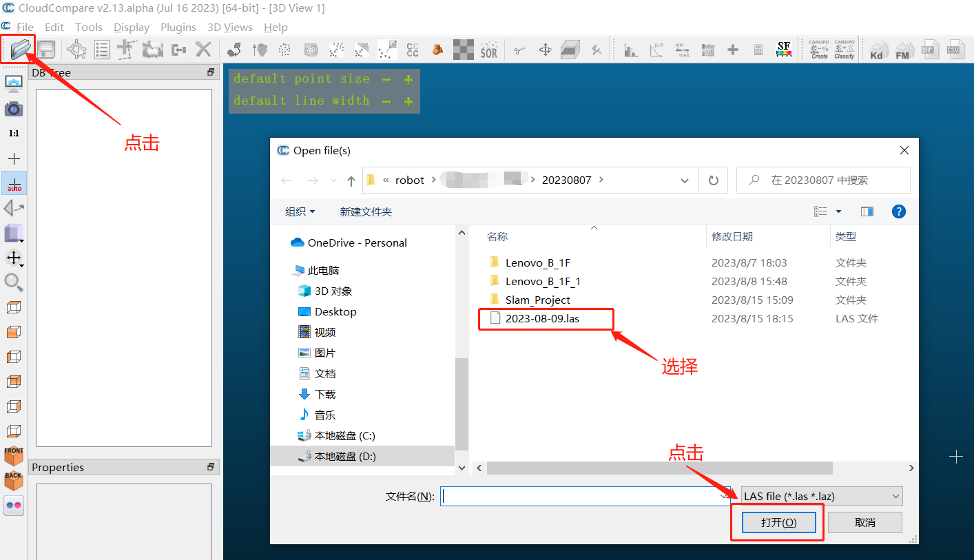The height and width of the screenshot is (560, 974).
Task: Select the Slam_Project folder
Action: (x=537, y=300)
